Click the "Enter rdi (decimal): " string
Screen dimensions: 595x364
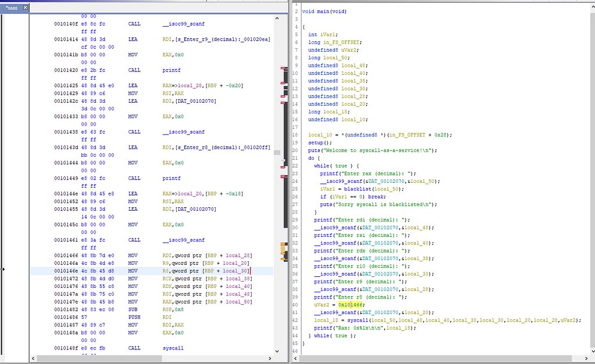370,220
